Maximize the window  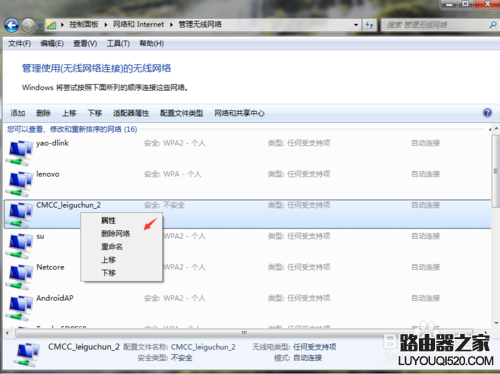point(466,4)
